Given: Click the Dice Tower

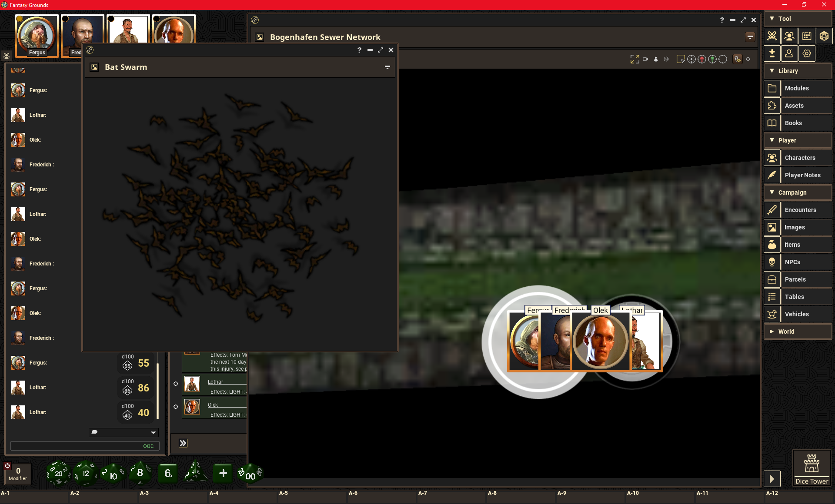Looking at the screenshot, I should [812, 468].
